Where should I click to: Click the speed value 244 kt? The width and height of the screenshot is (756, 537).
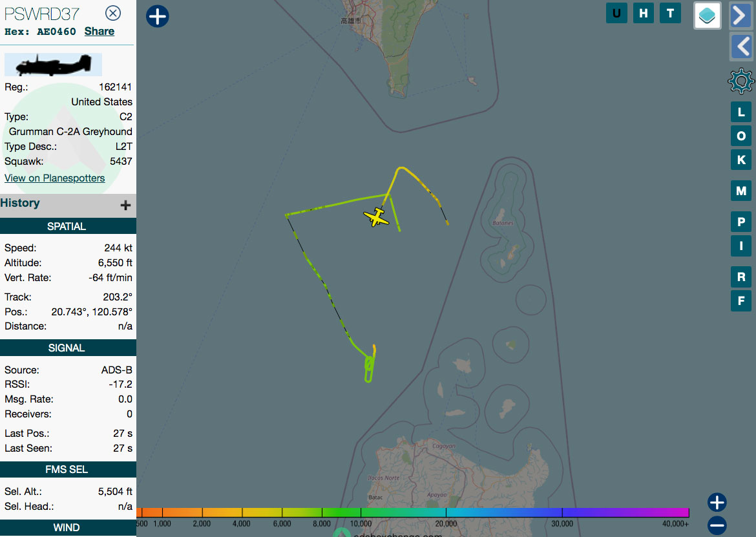118,247
